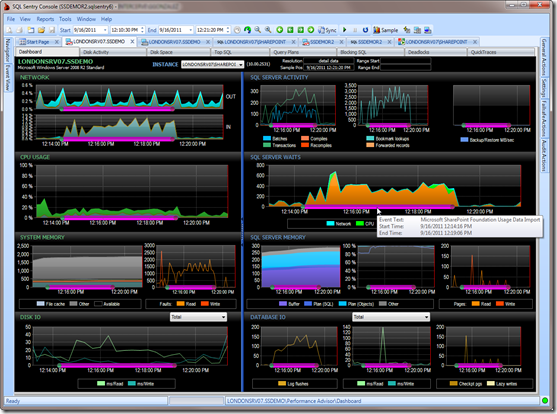Open the Reports menu

tap(45, 19)
